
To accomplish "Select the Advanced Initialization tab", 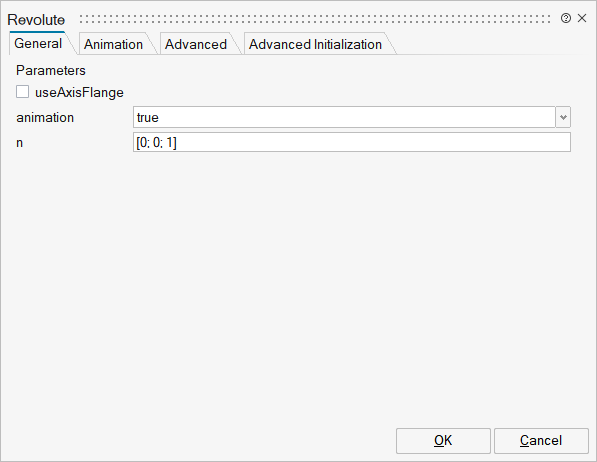I will click(x=315, y=44).
